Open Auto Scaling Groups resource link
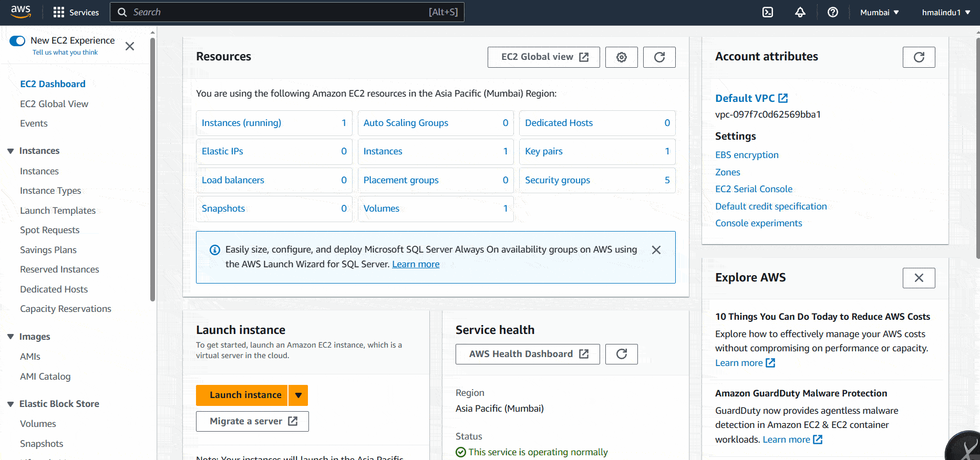This screenshot has width=980, height=460. [x=406, y=123]
